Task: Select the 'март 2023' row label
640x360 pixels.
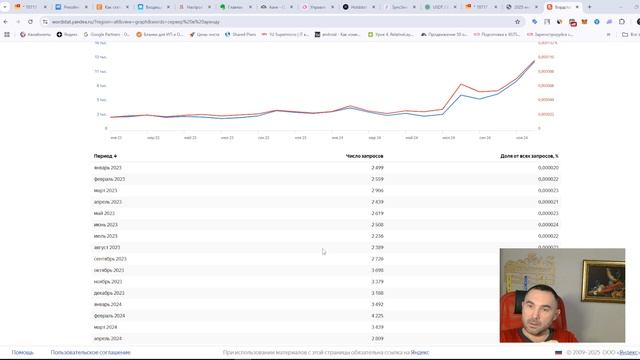Action: point(105,191)
